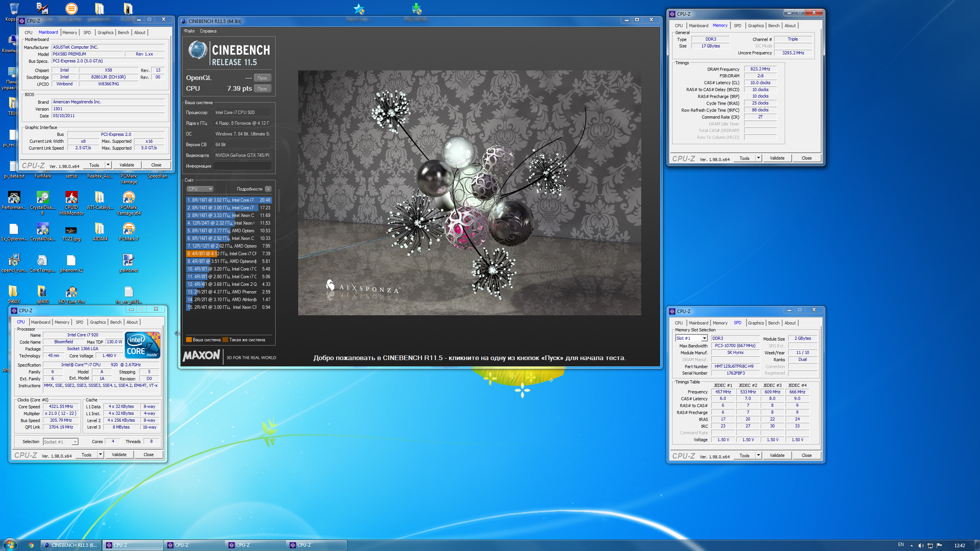Run the CPU test with Пуск button
The image size is (980, 551).
(x=262, y=88)
